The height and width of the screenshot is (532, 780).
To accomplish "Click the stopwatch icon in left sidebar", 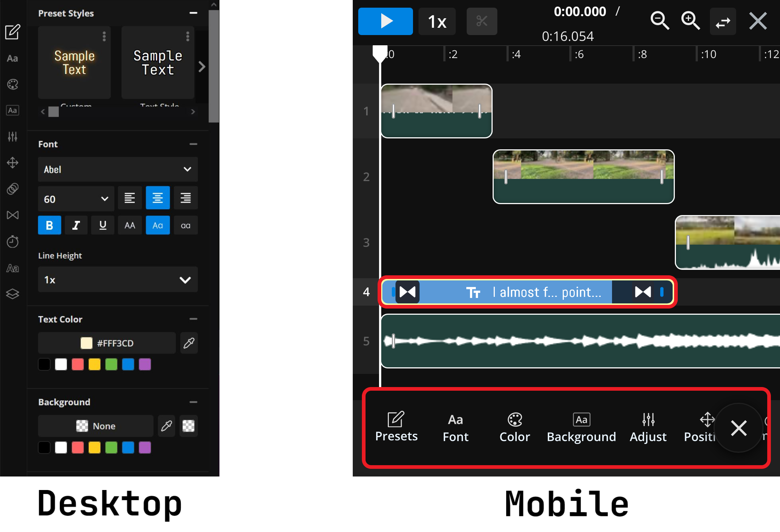I will [x=13, y=241].
